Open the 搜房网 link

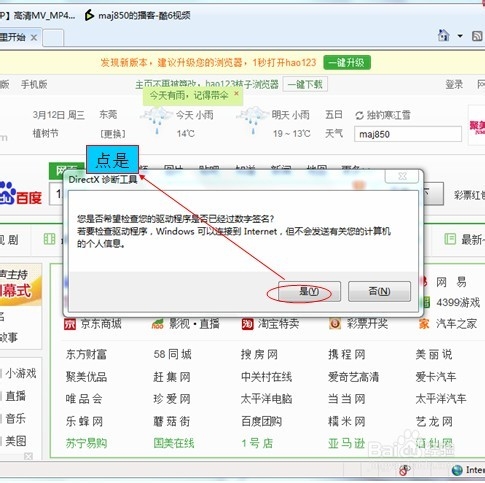tap(259, 354)
